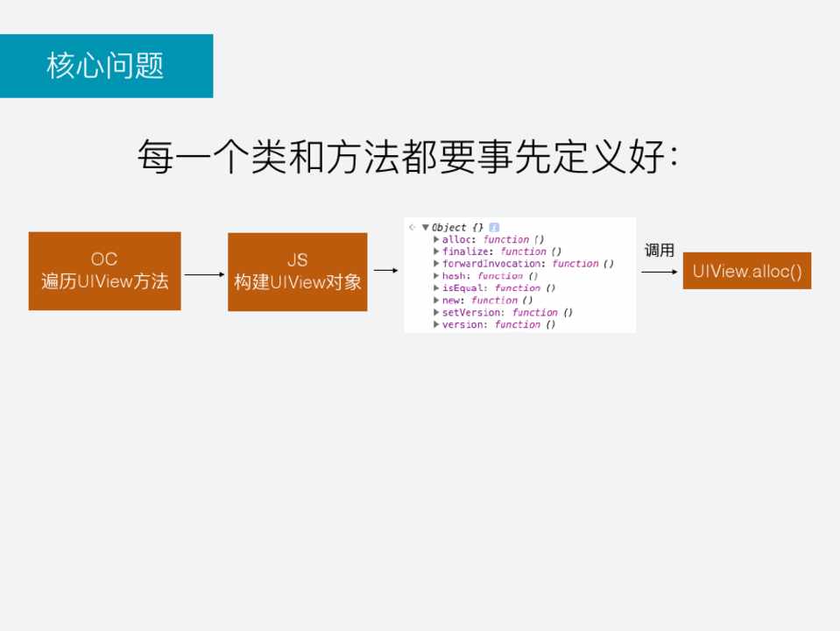Expand the setVersion function entry
Viewport: 840px width, 631px height.
click(436, 313)
